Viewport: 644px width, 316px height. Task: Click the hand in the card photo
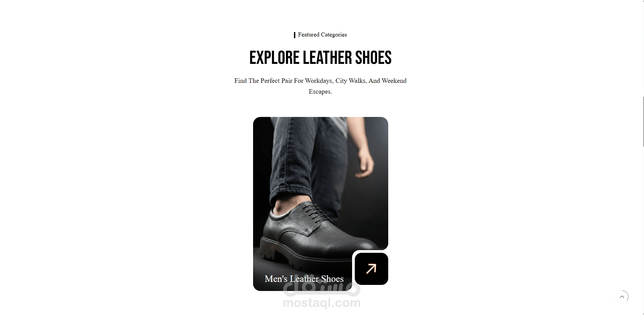(x=365, y=162)
